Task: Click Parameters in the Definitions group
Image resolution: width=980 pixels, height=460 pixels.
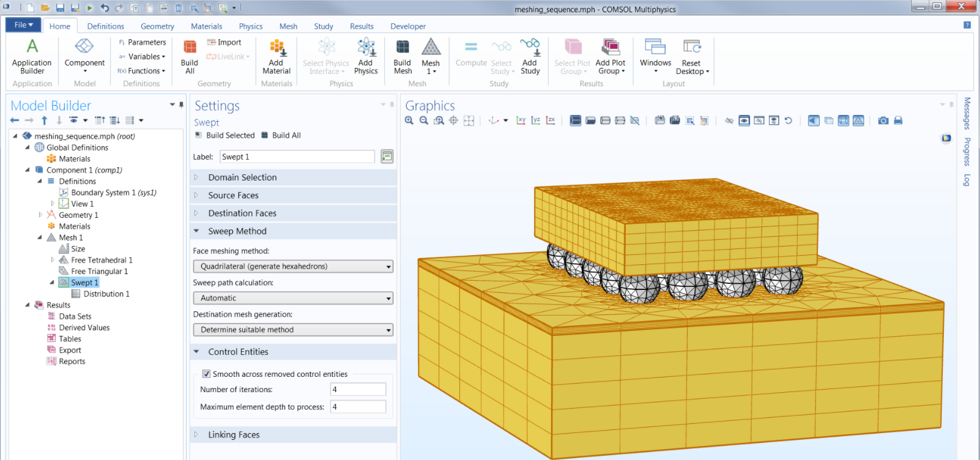Action: pyautogui.click(x=142, y=42)
